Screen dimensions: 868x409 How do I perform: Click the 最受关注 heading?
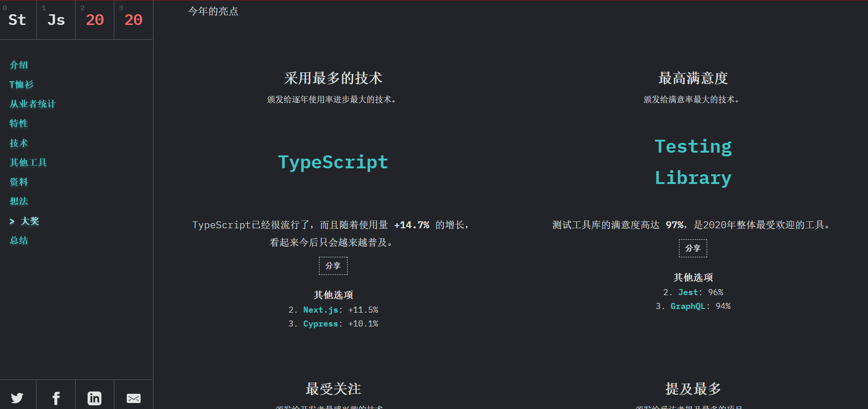333,389
